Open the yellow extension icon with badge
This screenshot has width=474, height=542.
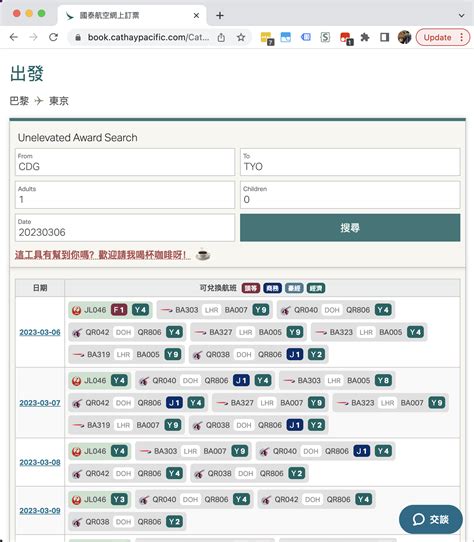267,38
